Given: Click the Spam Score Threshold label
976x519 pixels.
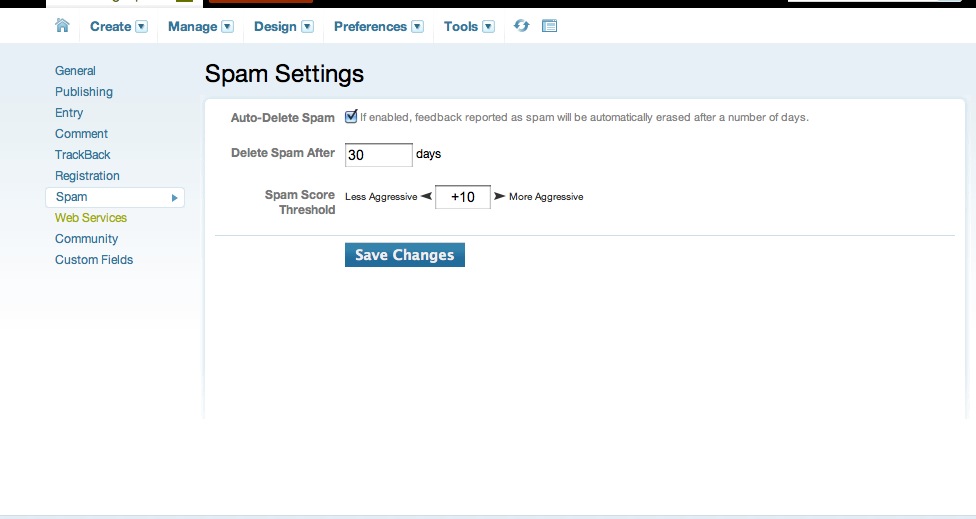Looking at the screenshot, I should tap(300, 202).
